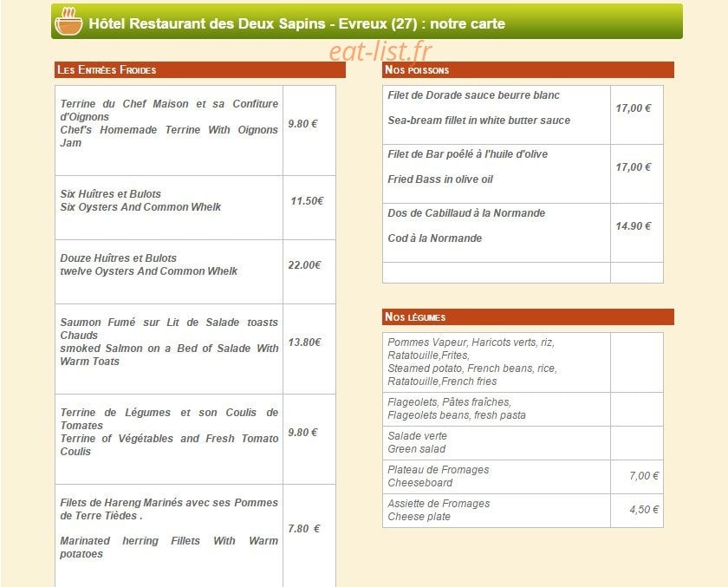Screen dimensions: 728x587
Task: Click the 7,00 € cheeseboard price
Action: 644,475
